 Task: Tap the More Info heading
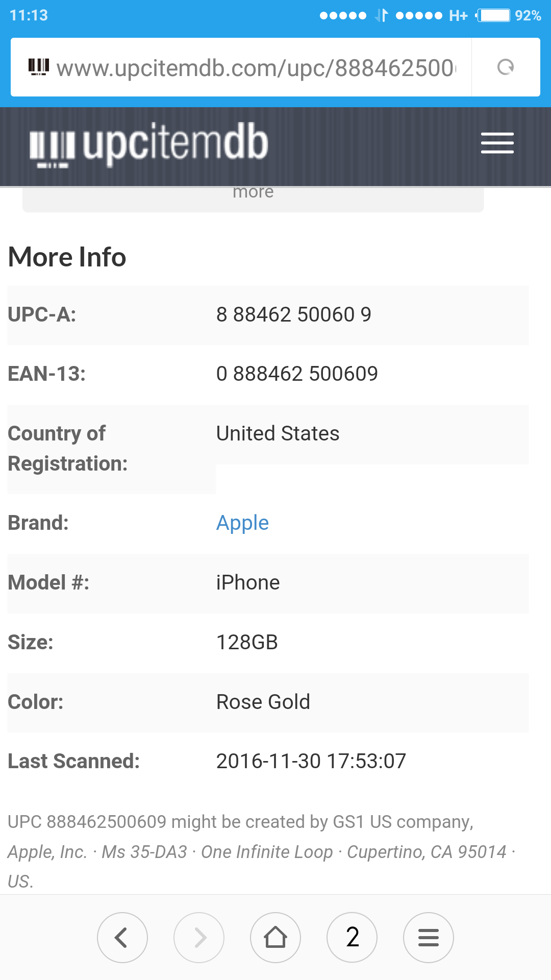(x=67, y=257)
